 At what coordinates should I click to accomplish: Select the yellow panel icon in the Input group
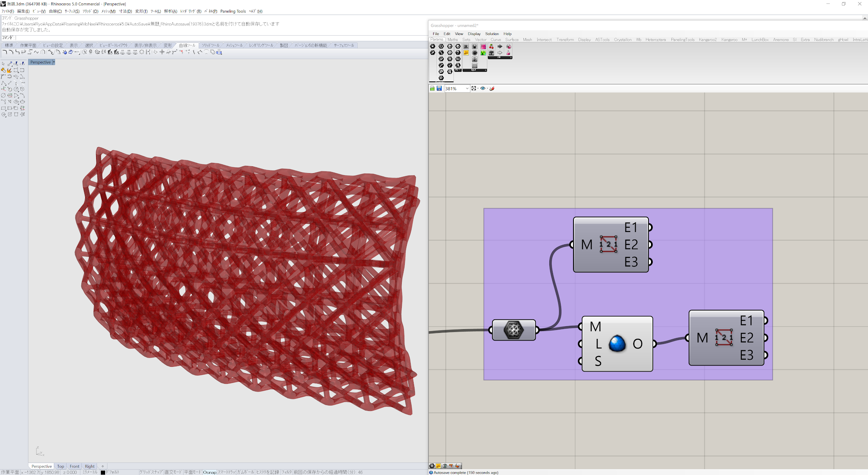(466, 53)
